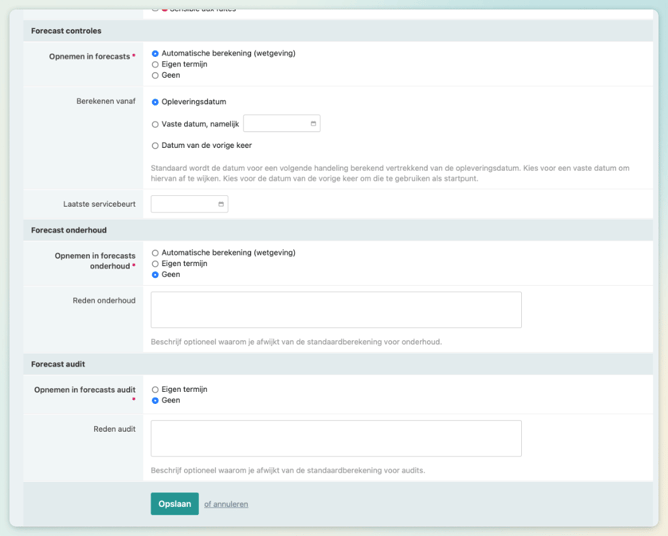Image resolution: width=668 pixels, height=536 pixels.
Task: Choose the 'Vaste datum, namelijk' radio option
Action: (155, 124)
